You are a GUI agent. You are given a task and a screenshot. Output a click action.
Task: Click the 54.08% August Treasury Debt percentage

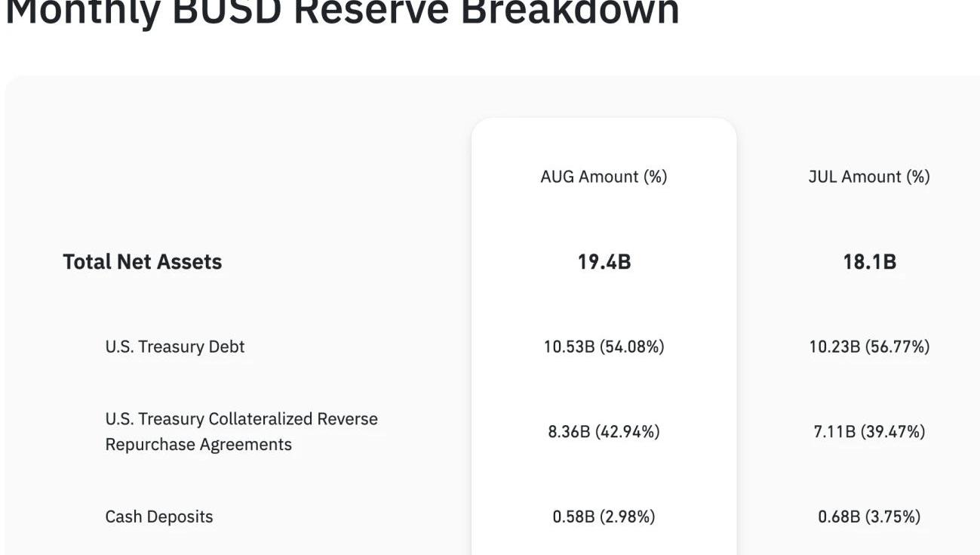tap(632, 347)
